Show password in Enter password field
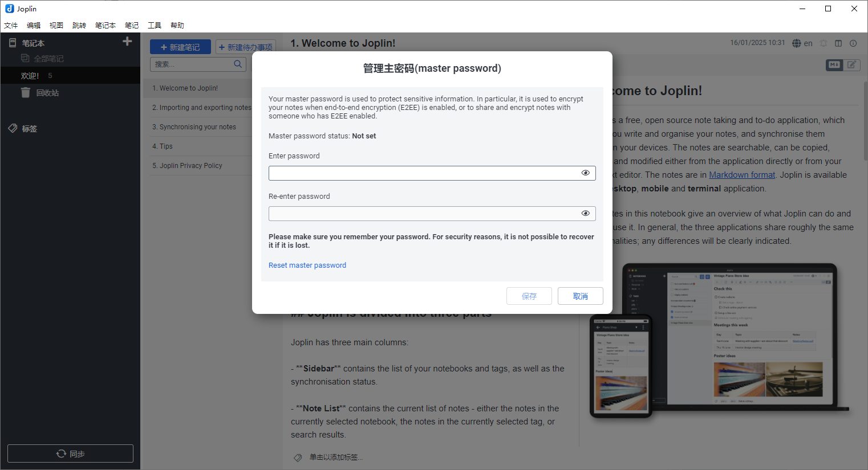The width and height of the screenshot is (868, 470). (585, 173)
